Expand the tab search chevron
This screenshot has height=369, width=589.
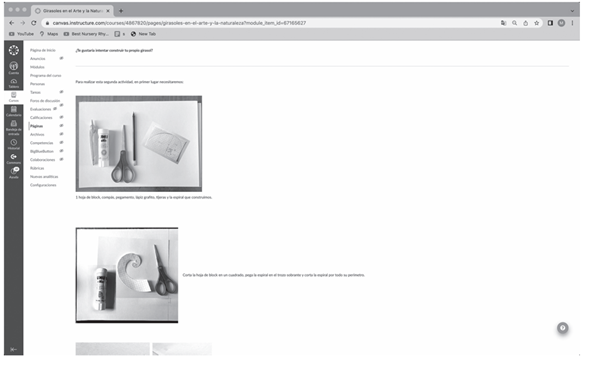(572, 11)
